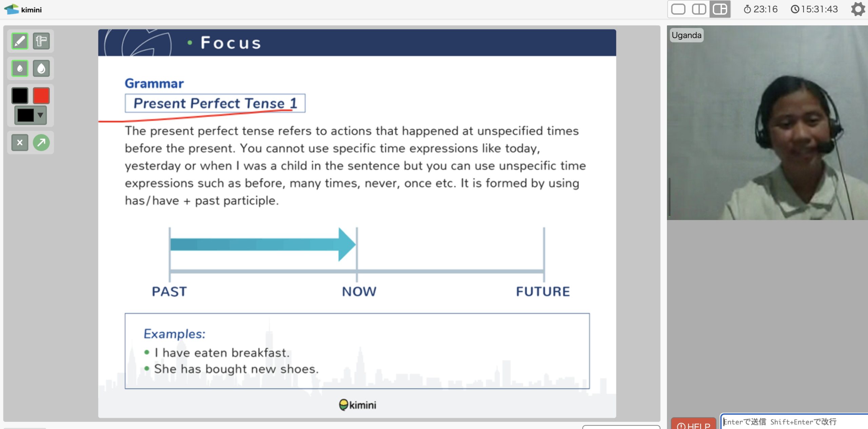Click the green arrow pointer tool
Image resolution: width=868 pixels, height=429 pixels.
tap(41, 142)
